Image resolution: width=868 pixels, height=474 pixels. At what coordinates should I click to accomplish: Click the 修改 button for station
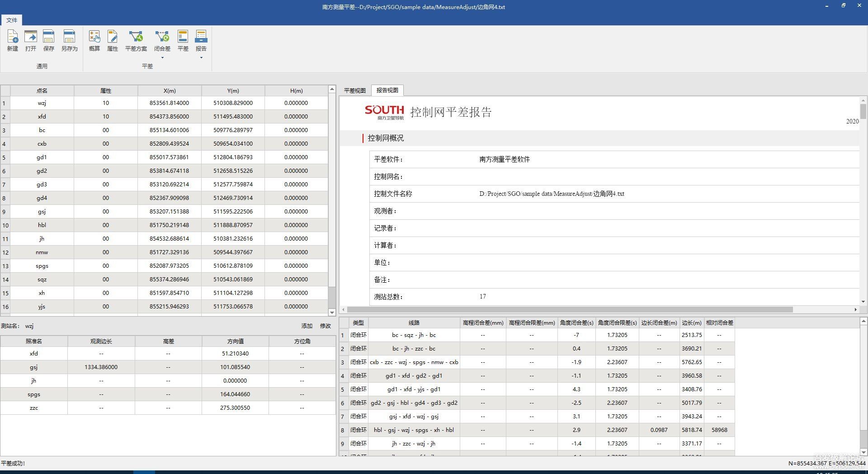325,326
